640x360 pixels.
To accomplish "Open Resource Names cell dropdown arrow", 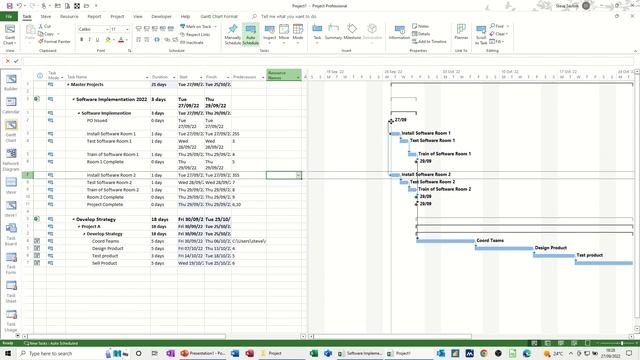I will [x=298, y=175].
